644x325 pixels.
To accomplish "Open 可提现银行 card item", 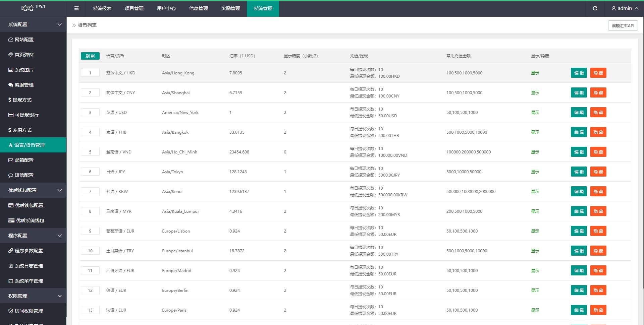I will pos(26,115).
